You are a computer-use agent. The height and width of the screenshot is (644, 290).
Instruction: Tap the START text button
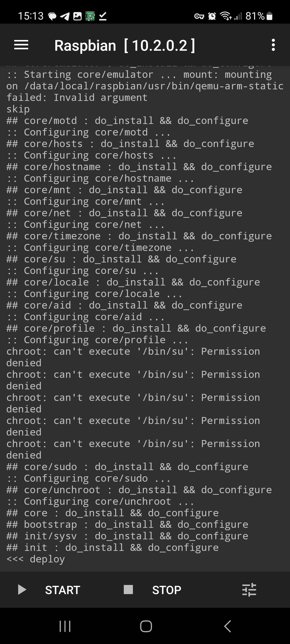(x=63, y=590)
